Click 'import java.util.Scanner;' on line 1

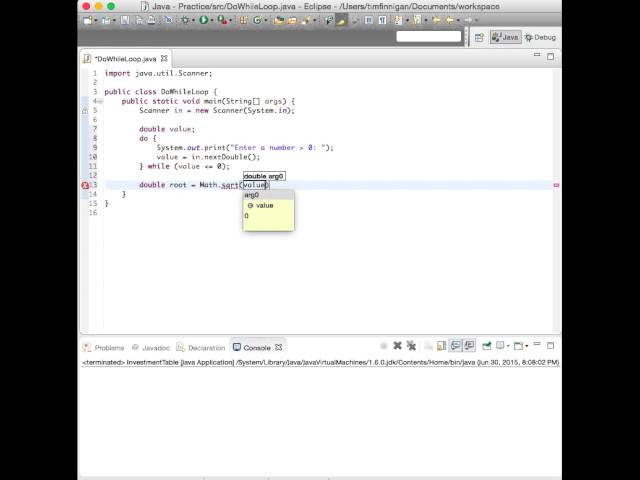coord(158,73)
